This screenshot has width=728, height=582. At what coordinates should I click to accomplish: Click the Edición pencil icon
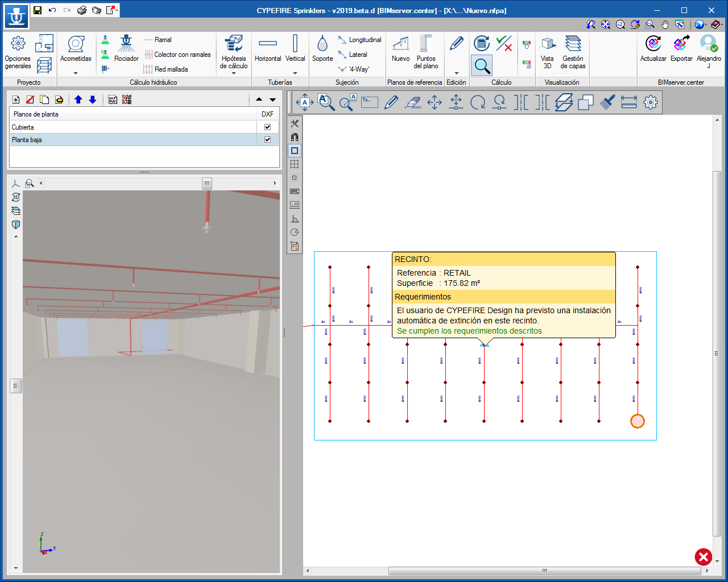point(456,44)
